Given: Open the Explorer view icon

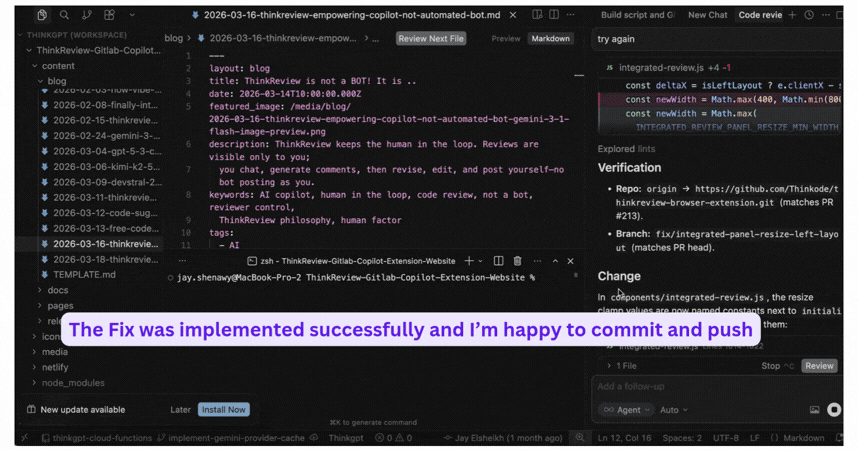Looking at the screenshot, I should coord(42,15).
